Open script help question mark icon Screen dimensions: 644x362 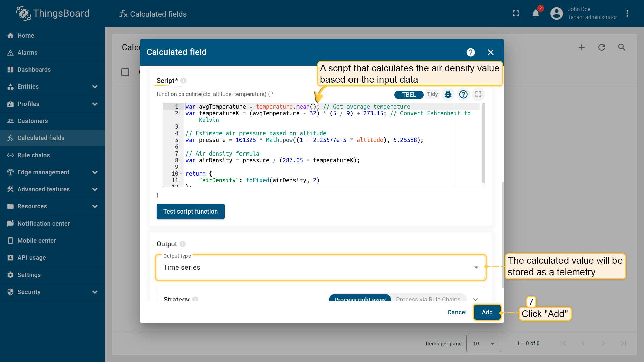(x=463, y=95)
